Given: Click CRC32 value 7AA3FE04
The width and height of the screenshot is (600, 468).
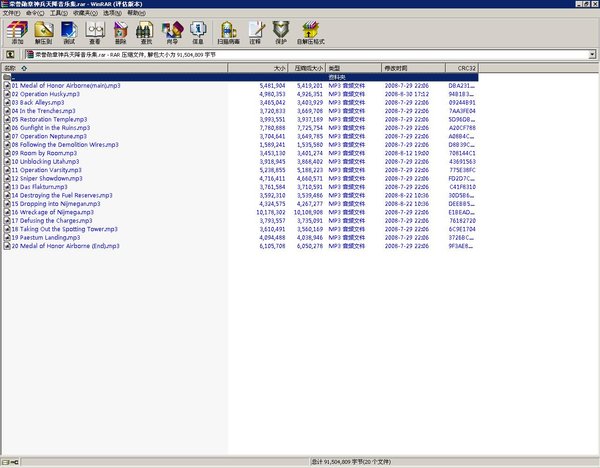Looking at the screenshot, I should (x=462, y=111).
